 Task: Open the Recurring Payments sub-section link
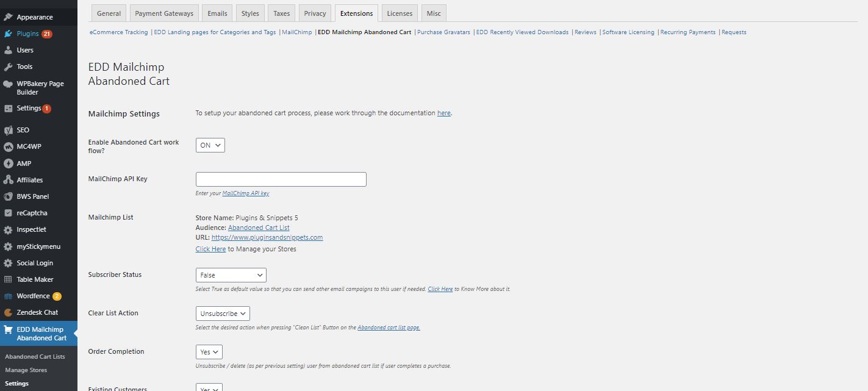click(x=688, y=32)
